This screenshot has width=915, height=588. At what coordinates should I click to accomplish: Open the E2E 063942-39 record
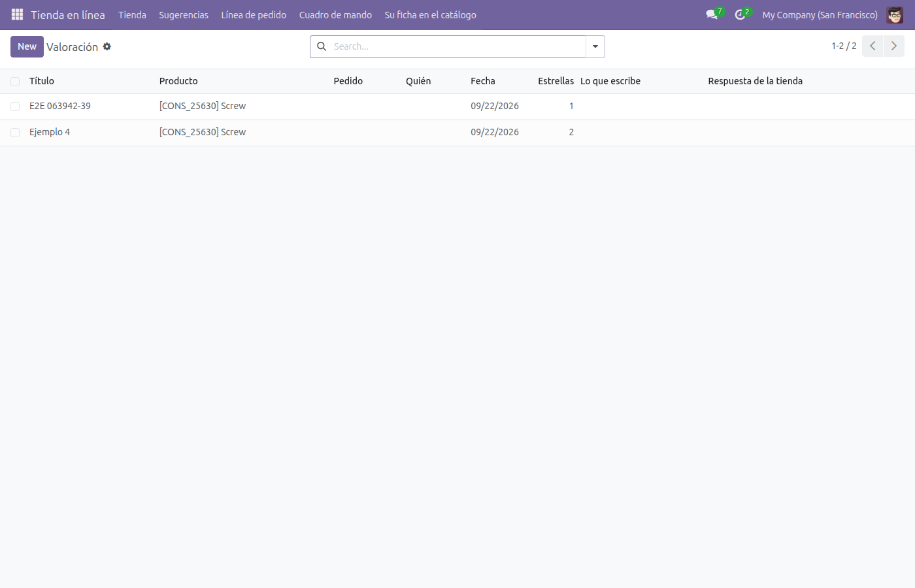click(60, 106)
